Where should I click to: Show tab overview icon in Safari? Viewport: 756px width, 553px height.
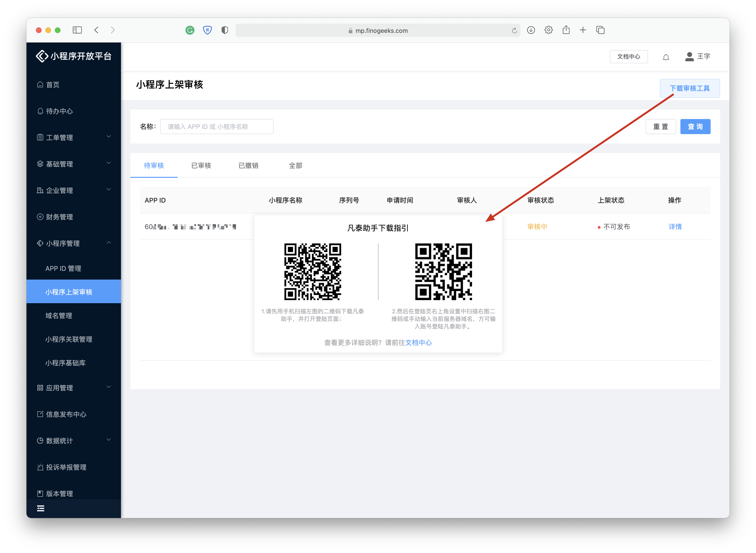pyautogui.click(x=600, y=30)
